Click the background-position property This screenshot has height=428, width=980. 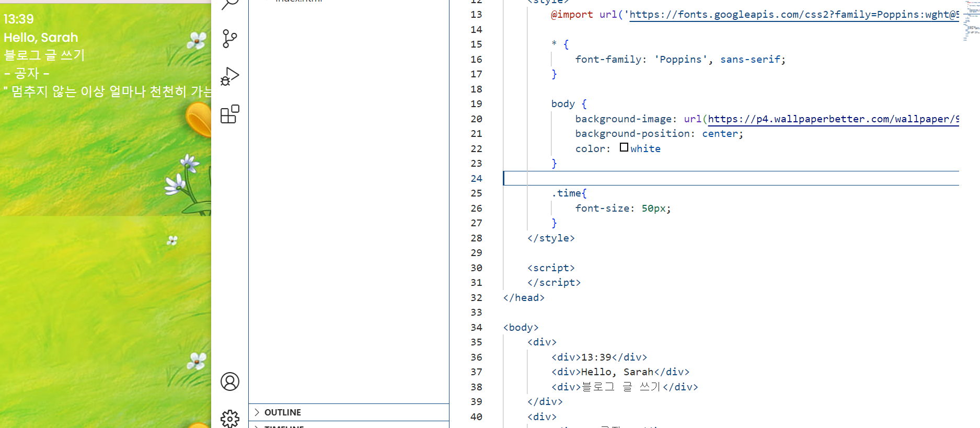(632, 134)
